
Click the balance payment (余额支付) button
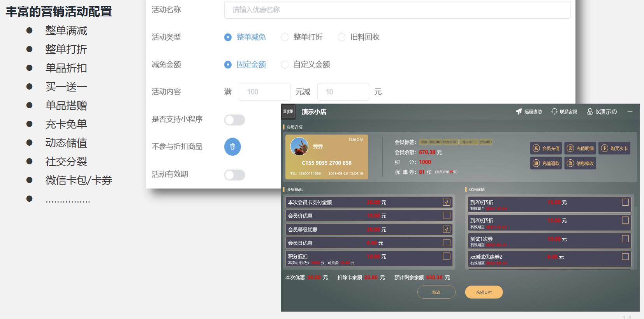click(484, 292)
